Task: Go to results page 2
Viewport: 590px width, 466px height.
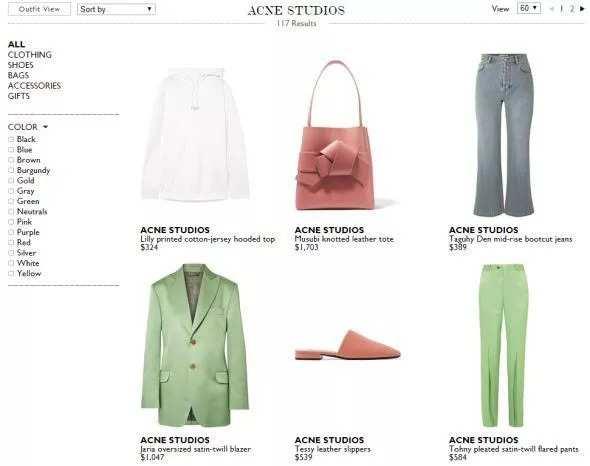Action: point(572,9)
